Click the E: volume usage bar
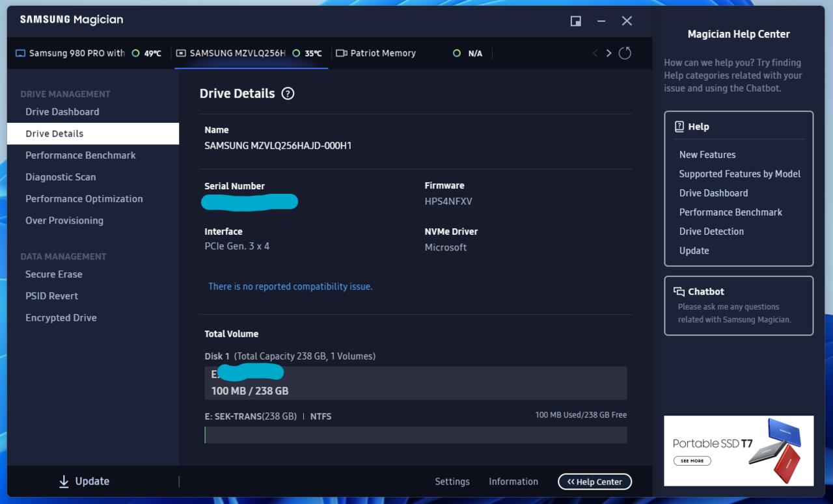This screenshot has height=504, width=833. 415,435
